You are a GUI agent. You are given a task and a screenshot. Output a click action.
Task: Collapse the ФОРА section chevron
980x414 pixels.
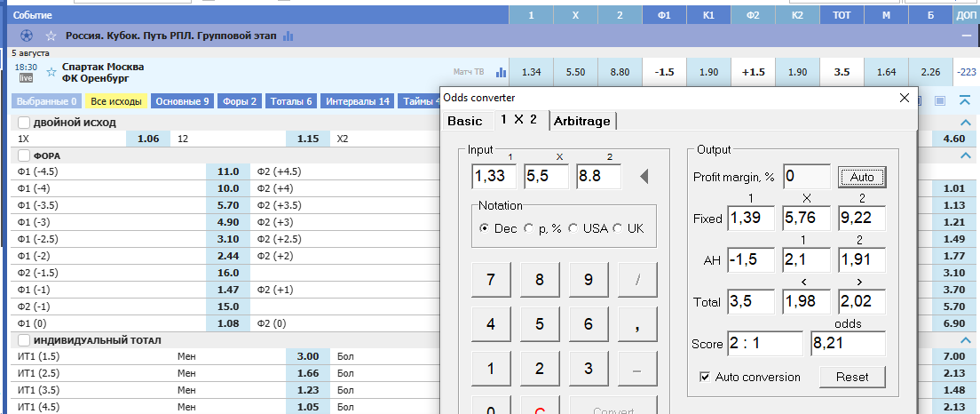point(964,155)
